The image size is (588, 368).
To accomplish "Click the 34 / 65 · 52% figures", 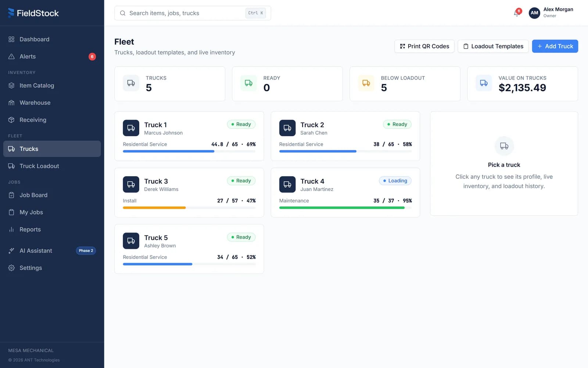I will [x=236, y=257].
